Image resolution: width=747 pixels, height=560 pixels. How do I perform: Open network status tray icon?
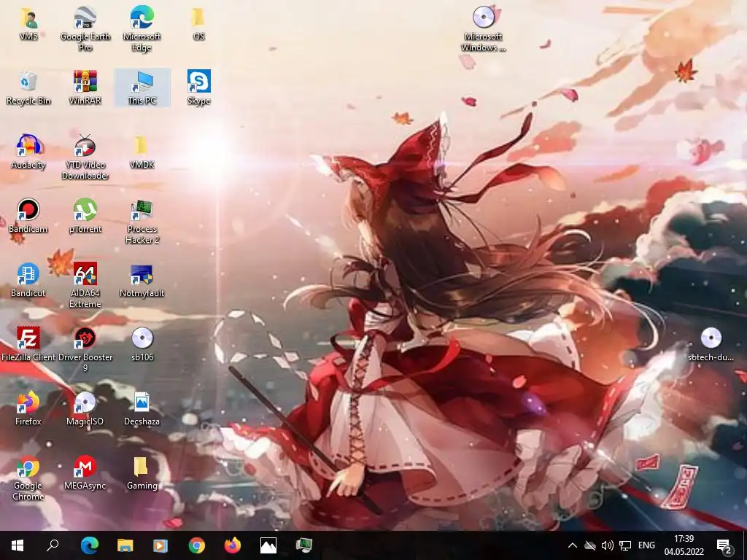point(625,545)
